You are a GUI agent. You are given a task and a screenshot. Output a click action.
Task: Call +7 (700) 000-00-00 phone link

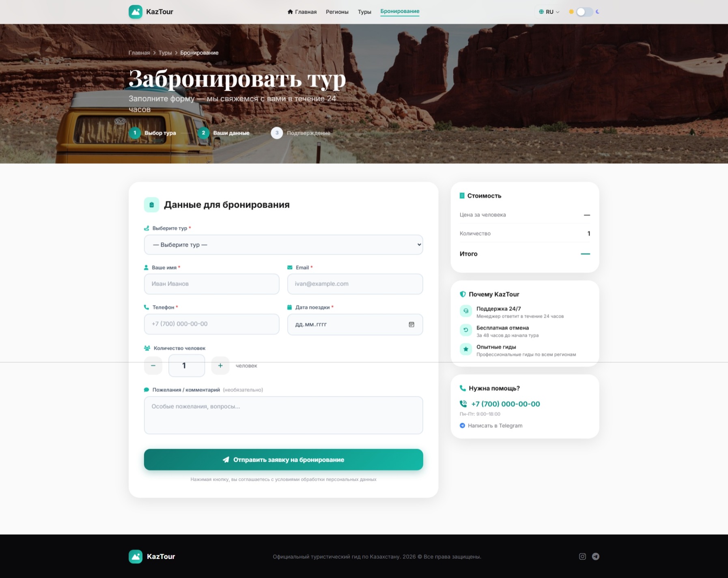(x=505, y=404)
